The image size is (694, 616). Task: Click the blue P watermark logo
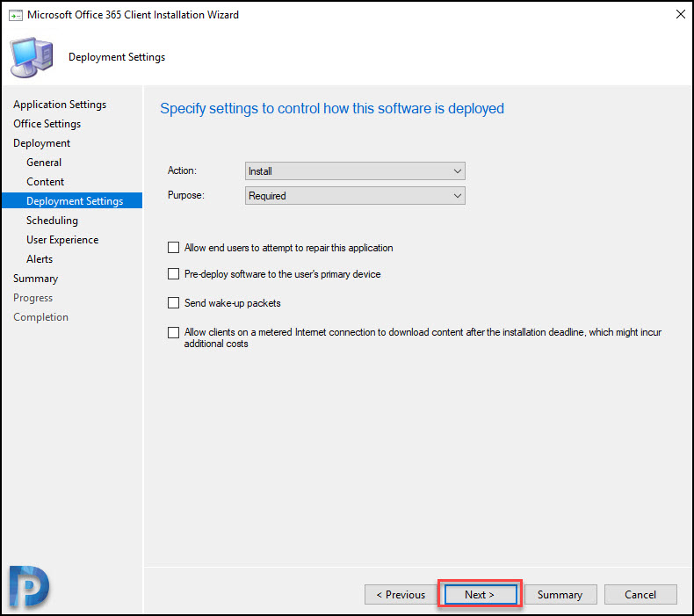pos(29,586)
